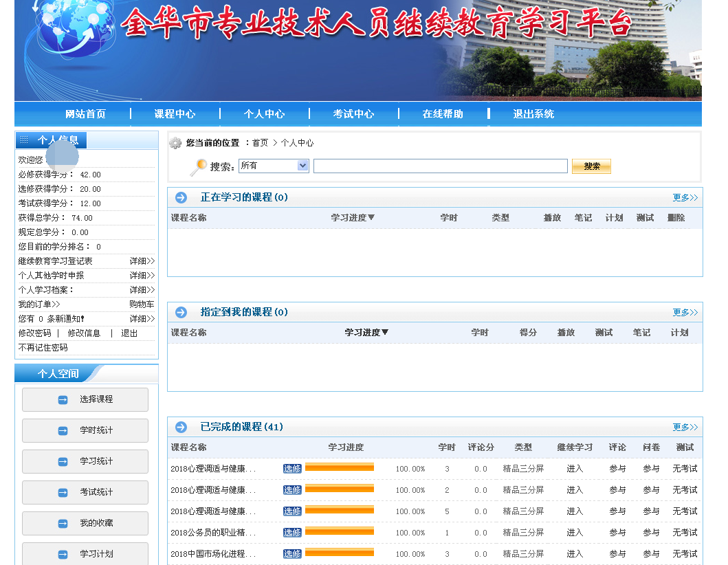Click arrow icon beside 指定到我的课程
The image size is (728, 565).
pyautogui.click(x=181, y=313)
